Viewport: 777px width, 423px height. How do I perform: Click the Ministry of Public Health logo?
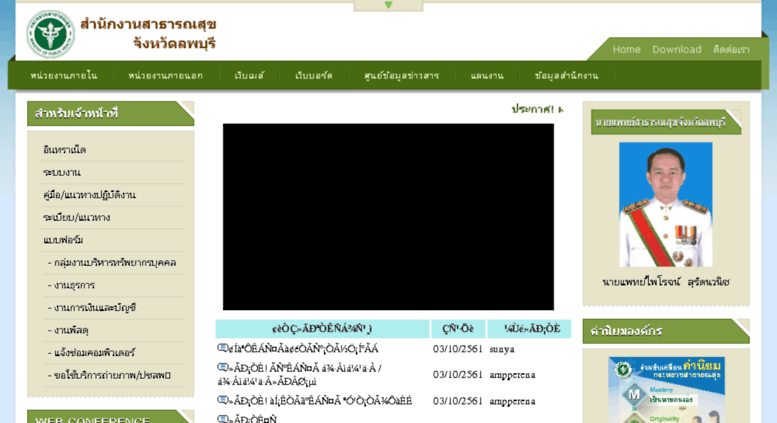[51, 34]
